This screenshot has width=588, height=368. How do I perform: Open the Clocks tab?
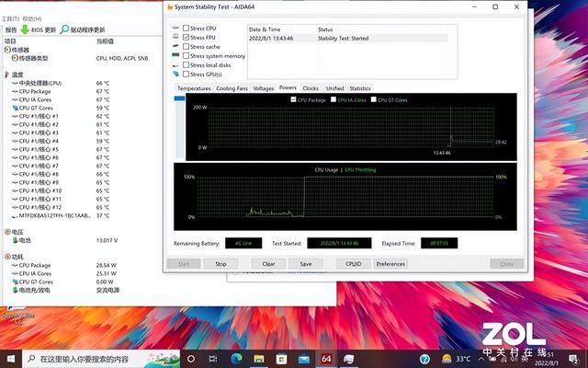click(x=311, y=88)
